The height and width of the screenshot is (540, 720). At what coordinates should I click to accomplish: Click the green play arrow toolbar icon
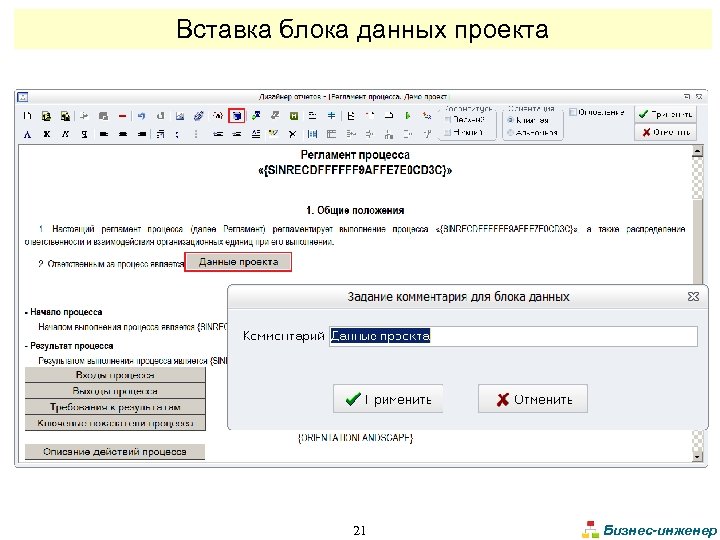(x=407, y=116)
